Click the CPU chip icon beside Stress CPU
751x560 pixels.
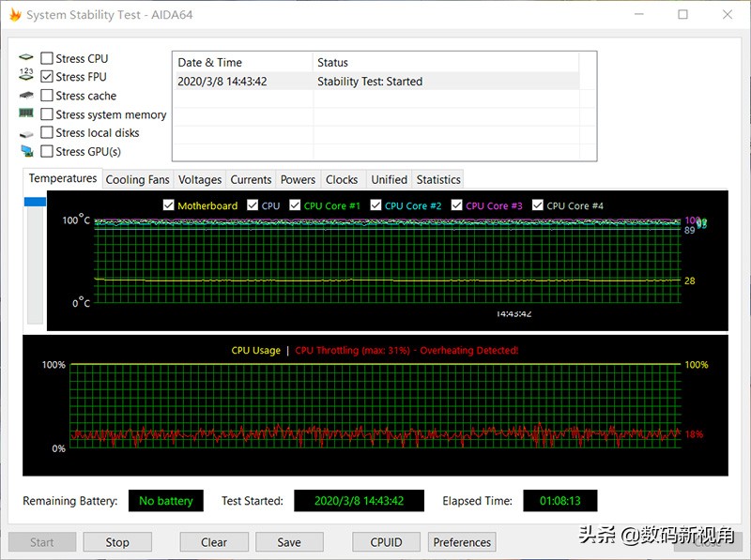(x=24, y=58)
